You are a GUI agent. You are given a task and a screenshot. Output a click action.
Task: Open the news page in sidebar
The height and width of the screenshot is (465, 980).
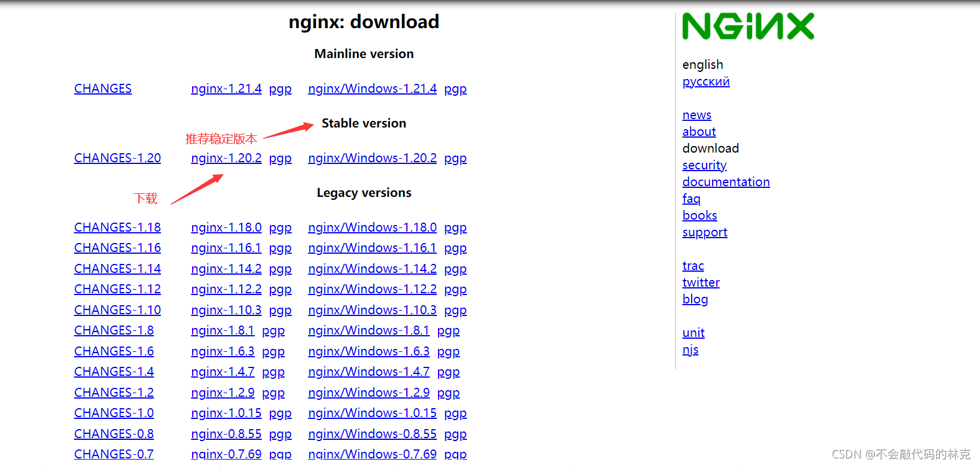coord(697,115)
